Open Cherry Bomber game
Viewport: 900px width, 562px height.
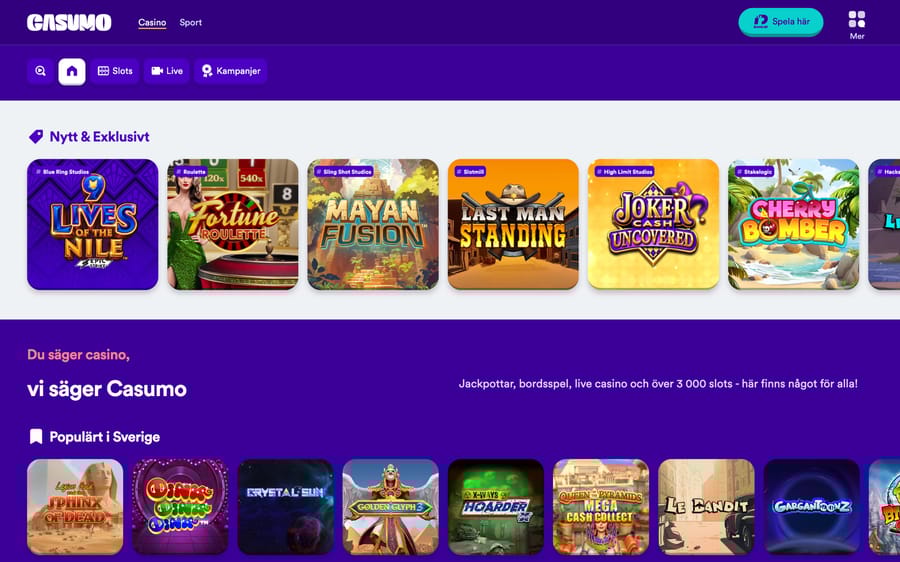793,224
